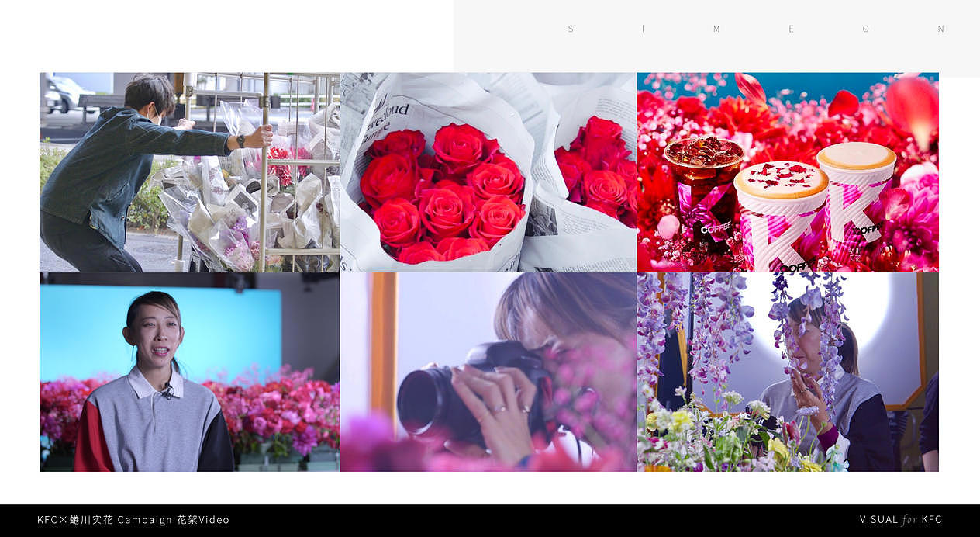Open the K Coffee cups thumbnail
The height and width of the screenshot is (537, 980).
pos(788,172)
